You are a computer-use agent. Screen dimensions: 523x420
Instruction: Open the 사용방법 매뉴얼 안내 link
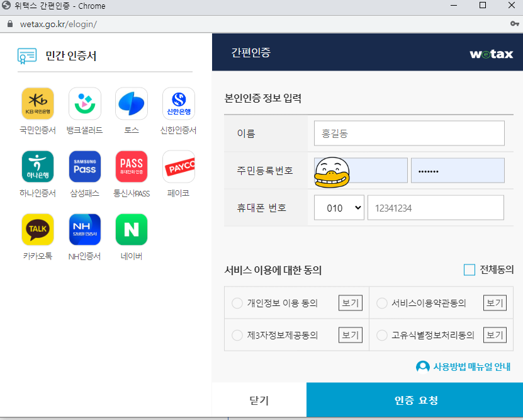tap(471, 367)
